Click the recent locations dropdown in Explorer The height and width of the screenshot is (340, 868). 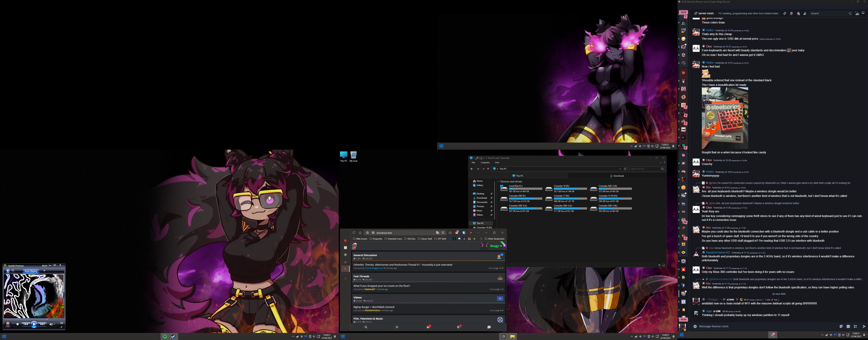[484, 169]
